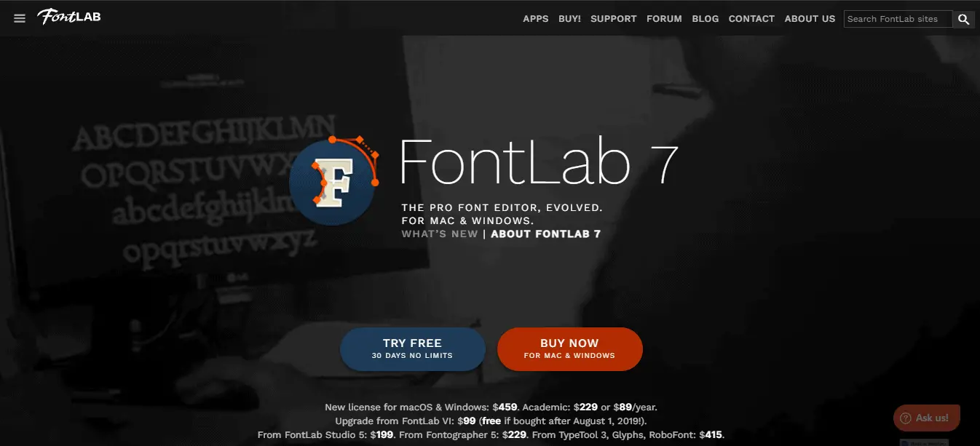Open the BUY! menu item
Screen dimensions: 980x446
569,19
